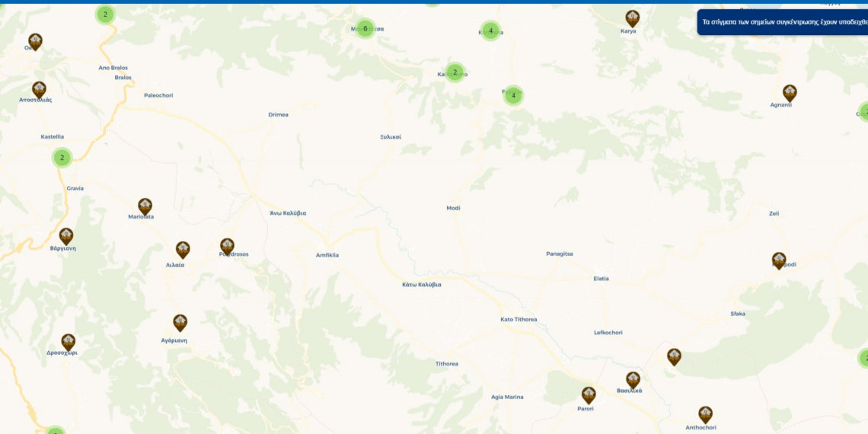This screenshot has height=434, width=868.
Task: Open the Δροσοχώρι location pin
Action: click(69, 342)
